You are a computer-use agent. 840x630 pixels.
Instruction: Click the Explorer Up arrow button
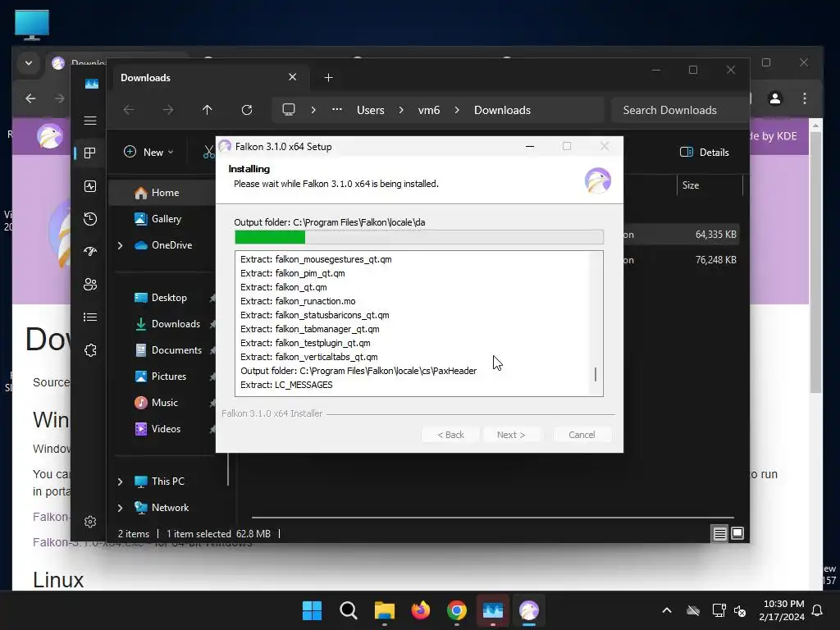pyautogui.click(x=208, y=110)
